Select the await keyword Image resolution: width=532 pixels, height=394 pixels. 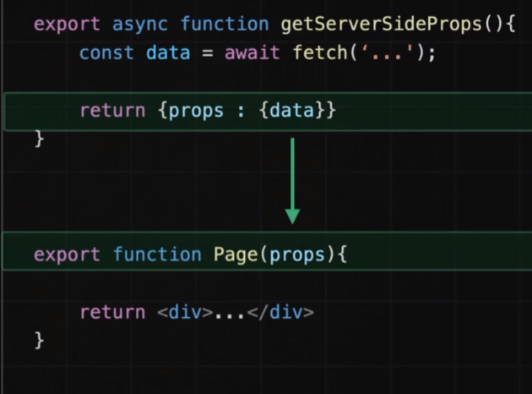[252, 52]
